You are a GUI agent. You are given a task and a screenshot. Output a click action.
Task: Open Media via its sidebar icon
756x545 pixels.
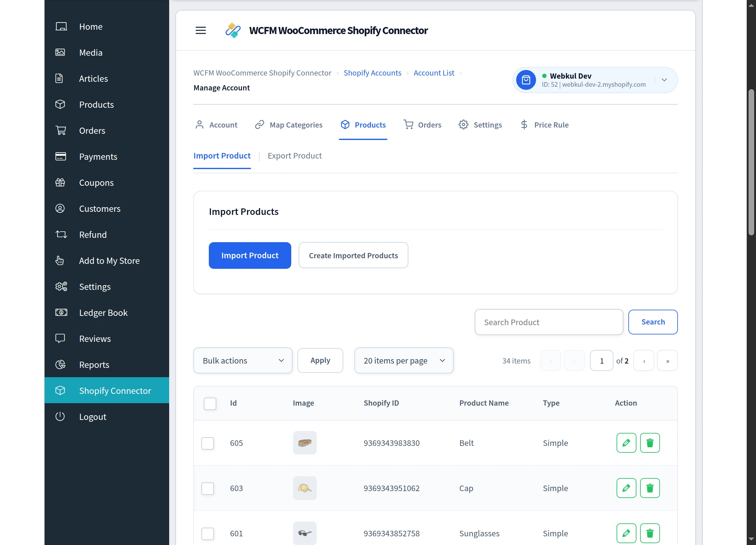coord(60,53)
